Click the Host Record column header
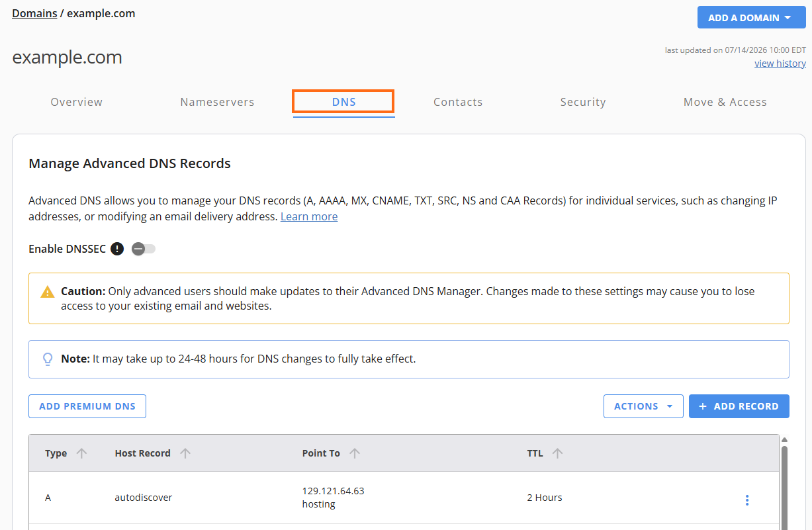The width and height of the screenshot is (812, 530). coord(142,453)
